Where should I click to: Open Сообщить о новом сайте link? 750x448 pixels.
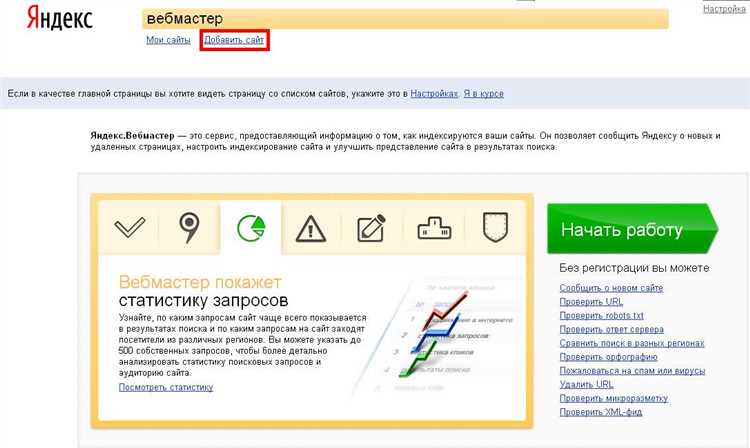tap(611, 288)
